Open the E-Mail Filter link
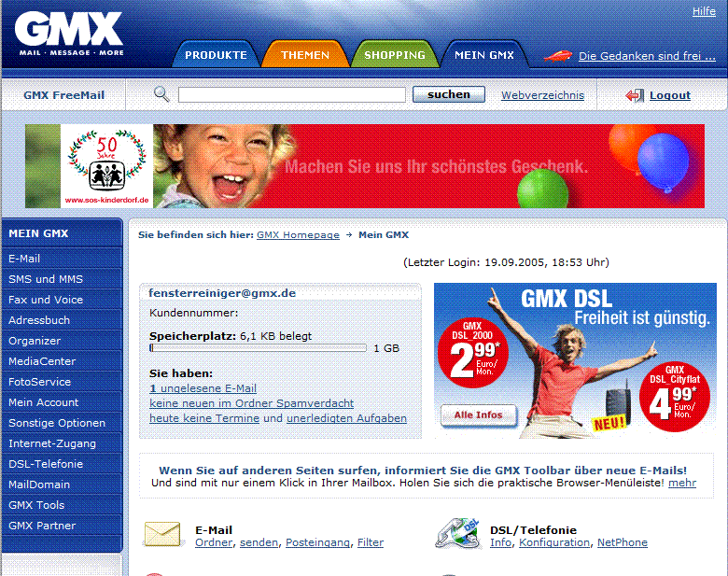The width and height of the screenshot is (728, 576). click(371, 542)
